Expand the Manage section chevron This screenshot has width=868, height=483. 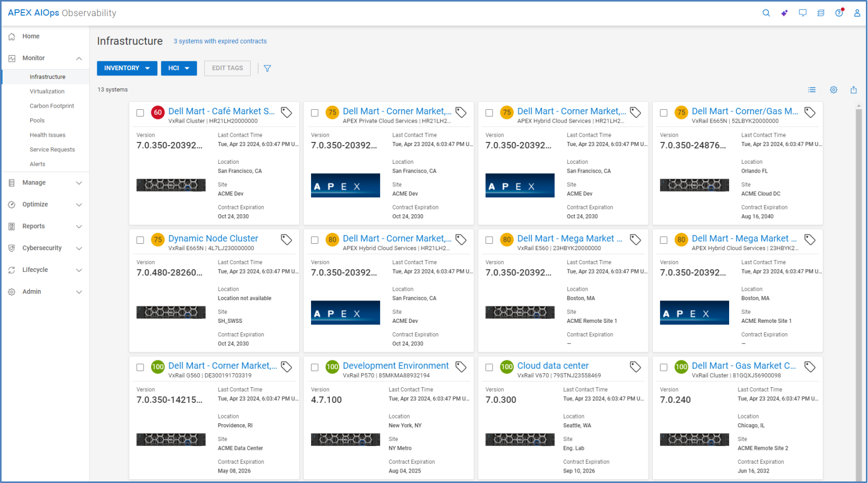click(79, 183)
